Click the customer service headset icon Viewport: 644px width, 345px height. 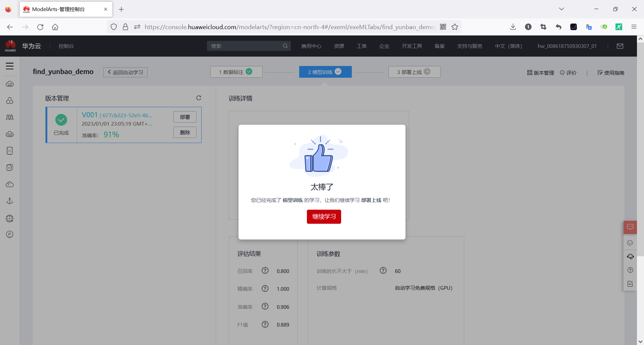631,257
